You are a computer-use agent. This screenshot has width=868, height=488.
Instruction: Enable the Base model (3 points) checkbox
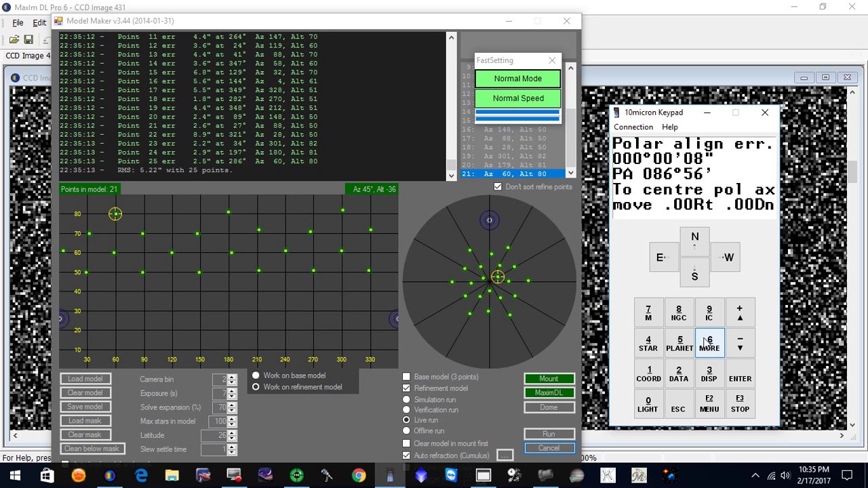pyautogui.click(x=407, y=377)
